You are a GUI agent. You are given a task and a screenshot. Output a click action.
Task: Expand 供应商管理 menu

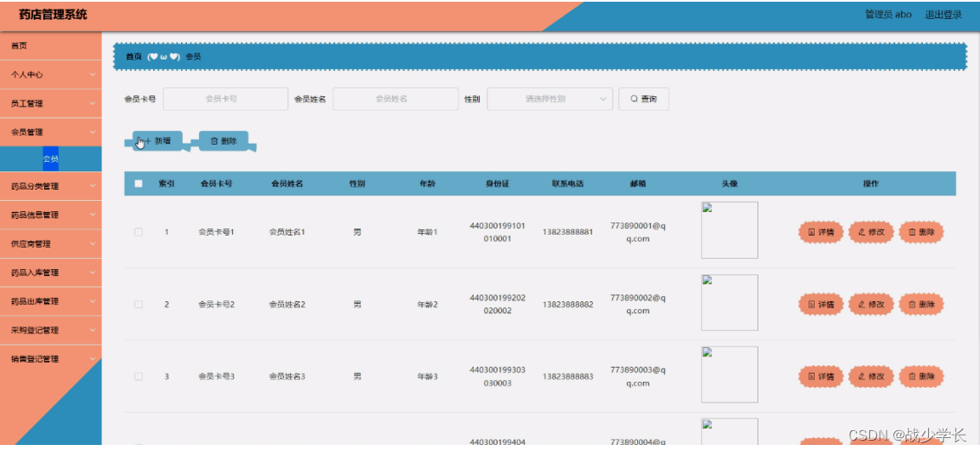(x=50, y=243)
